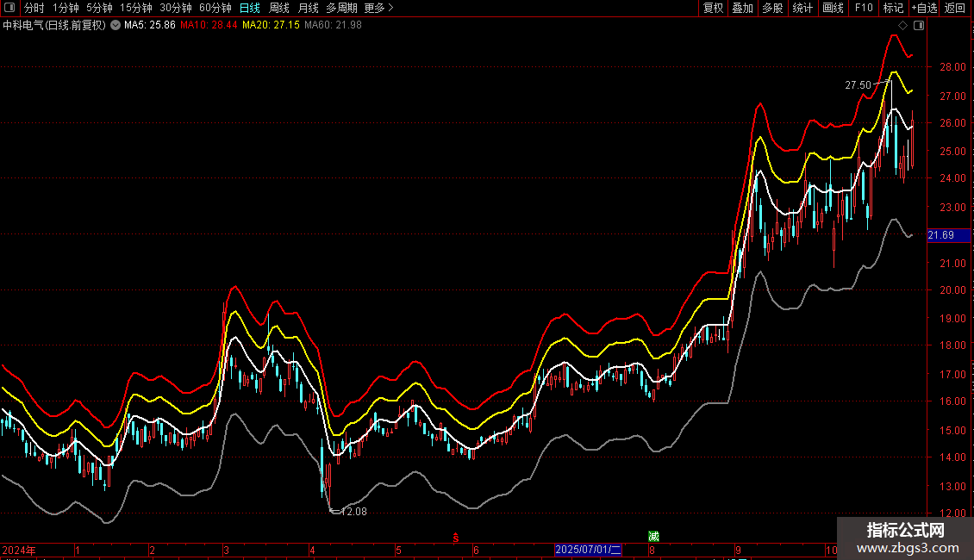This screenshot has width=974, height=560.
Task: Click the 27.50 high price annotation
Action: tap(858, 85)
